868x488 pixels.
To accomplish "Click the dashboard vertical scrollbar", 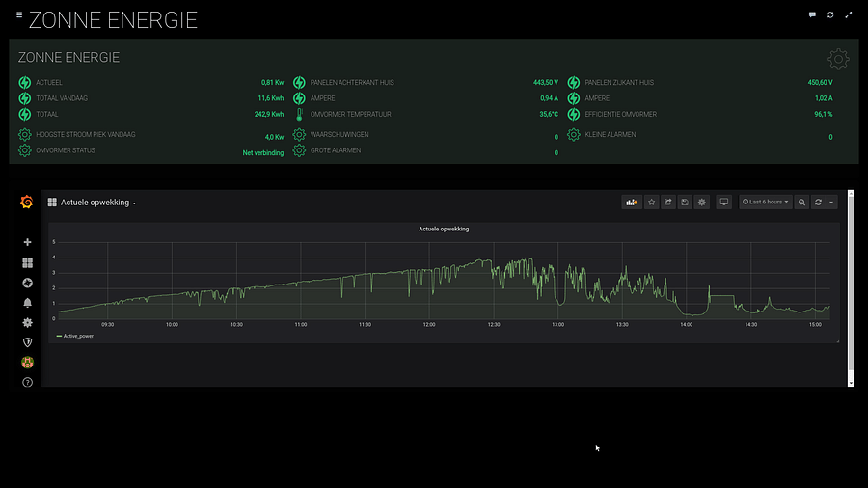I will (851, 289).
